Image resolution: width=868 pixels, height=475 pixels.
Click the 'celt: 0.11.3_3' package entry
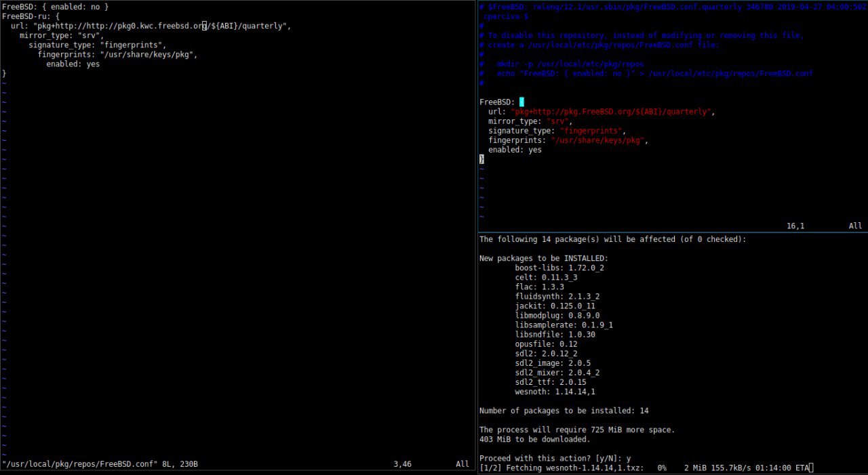click(x=546, y=277)
